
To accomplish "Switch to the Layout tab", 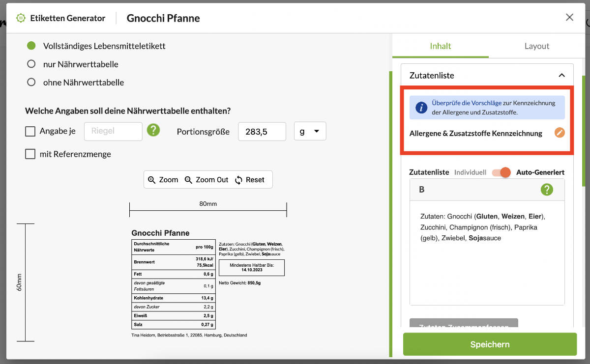I will pos(536,46).
